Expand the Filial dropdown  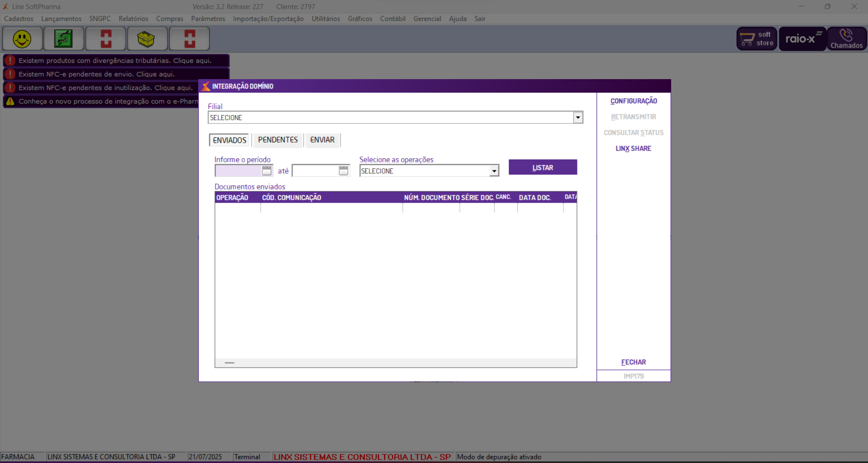[x=578, y=118]
